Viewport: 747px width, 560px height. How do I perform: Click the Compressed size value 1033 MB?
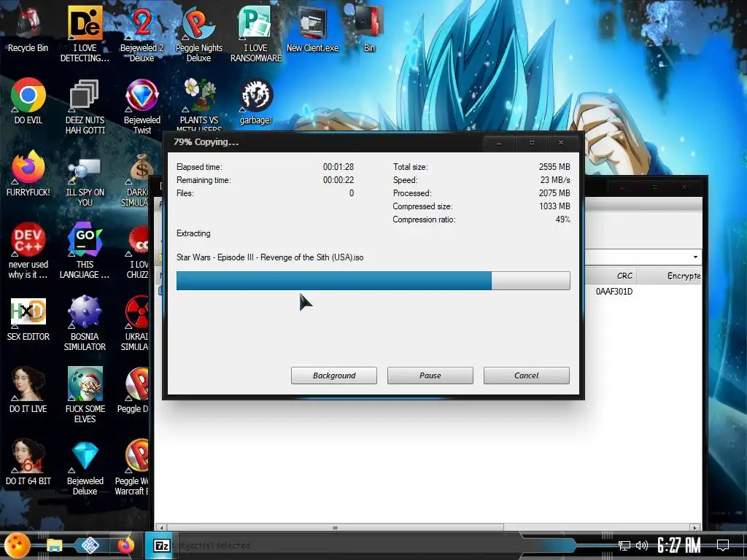(554, 206)
